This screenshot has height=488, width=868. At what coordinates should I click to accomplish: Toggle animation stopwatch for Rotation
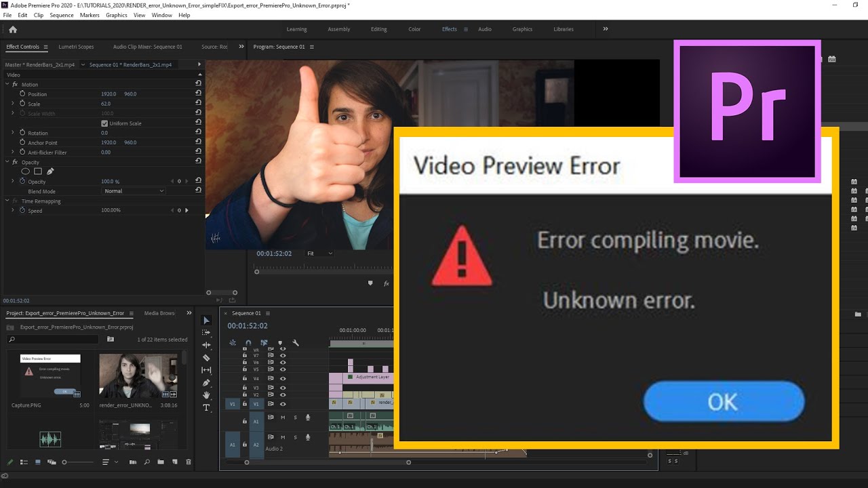point(22,133)
